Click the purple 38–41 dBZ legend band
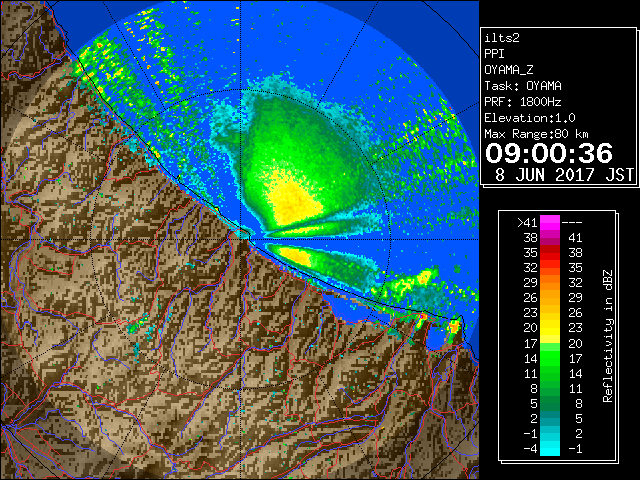 550,238
